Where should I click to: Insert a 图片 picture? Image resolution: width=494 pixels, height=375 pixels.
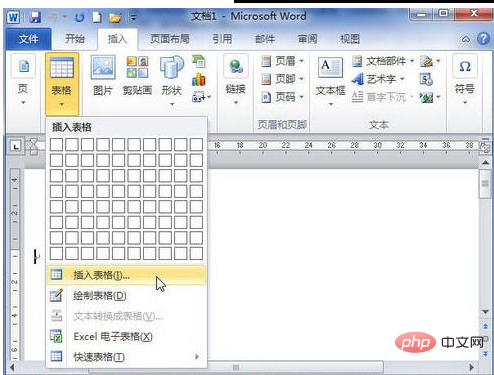click(103, 77)
